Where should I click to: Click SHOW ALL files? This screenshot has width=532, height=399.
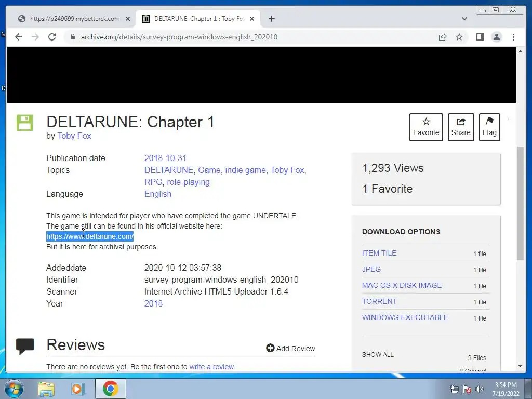pyautogui.click(x=378, y=354)
